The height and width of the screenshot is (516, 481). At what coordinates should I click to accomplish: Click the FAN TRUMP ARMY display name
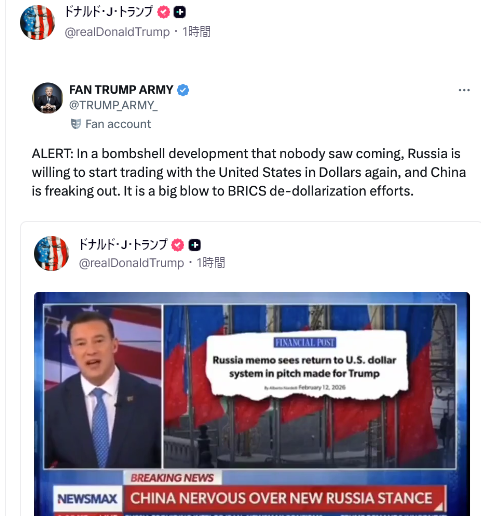(x=121, y=90)
